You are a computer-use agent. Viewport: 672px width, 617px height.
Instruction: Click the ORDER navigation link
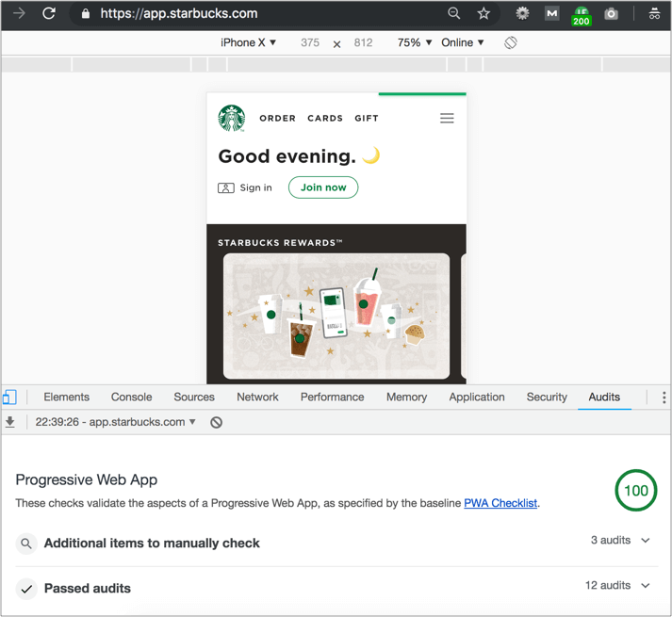click(x=278, y=119)
